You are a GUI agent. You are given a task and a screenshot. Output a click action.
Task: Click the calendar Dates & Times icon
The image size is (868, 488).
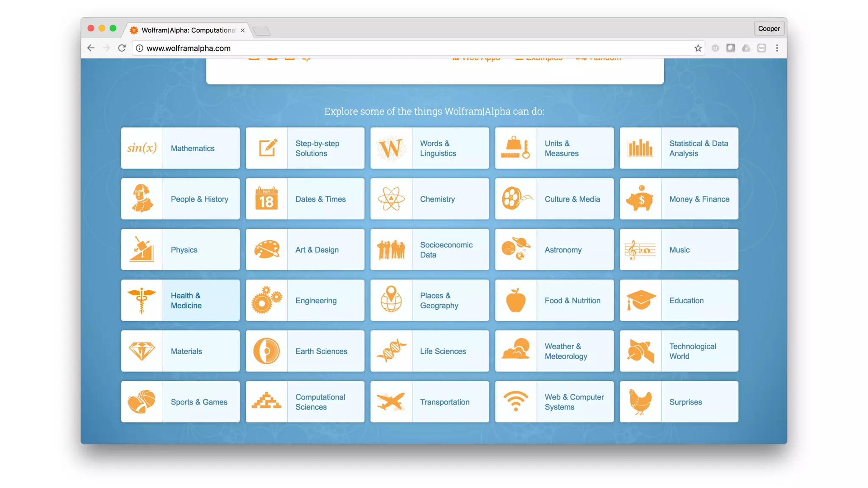(x=267, y=199)
